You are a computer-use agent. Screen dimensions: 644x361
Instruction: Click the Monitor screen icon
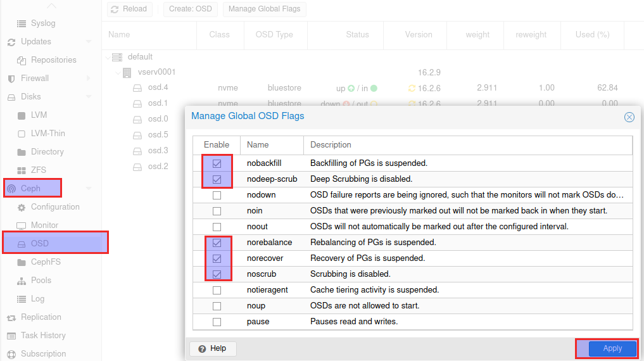[22, 225]
